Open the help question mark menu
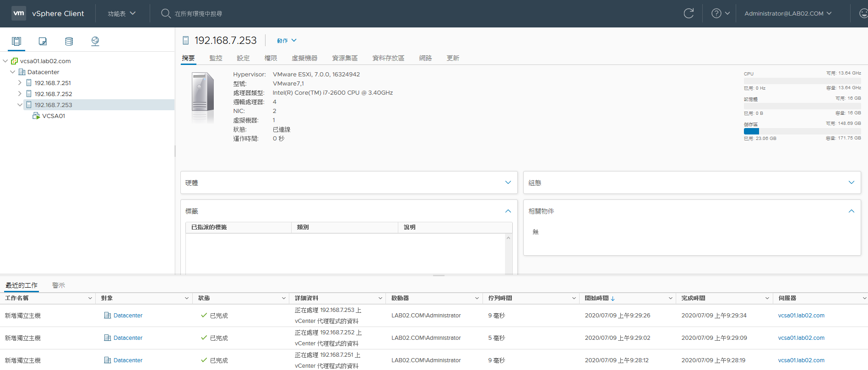Viewport: 868px width, 370px height. (721, 13)
